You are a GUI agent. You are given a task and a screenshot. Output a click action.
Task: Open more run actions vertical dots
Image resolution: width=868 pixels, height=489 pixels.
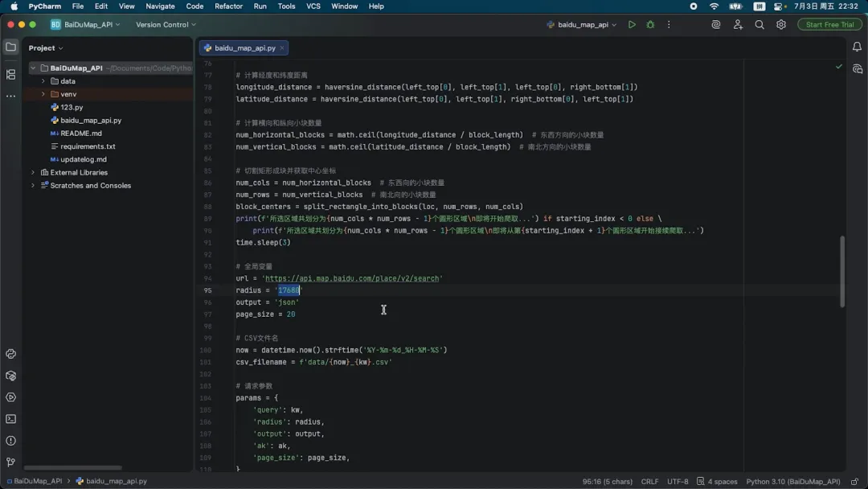click(x=669, y=24)
